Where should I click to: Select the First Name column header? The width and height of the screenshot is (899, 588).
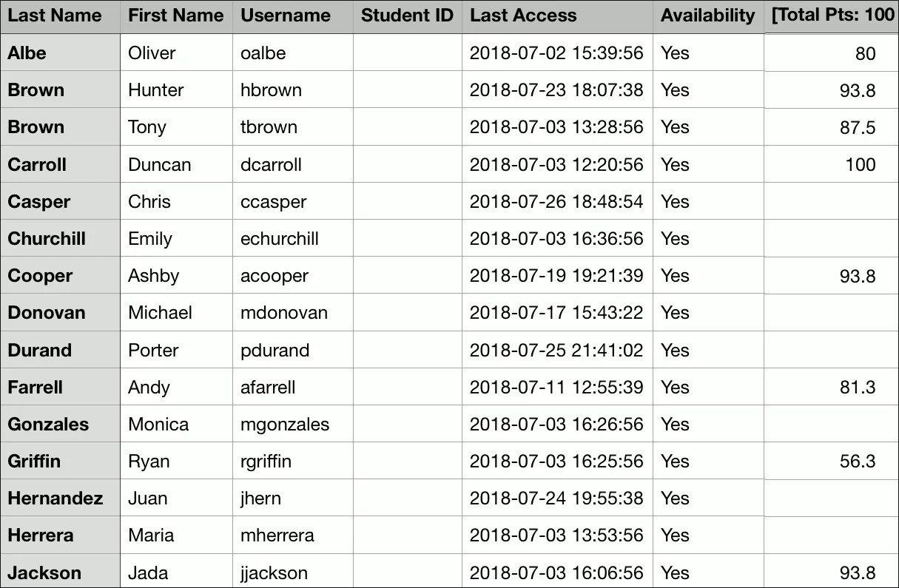coord(175,16)
